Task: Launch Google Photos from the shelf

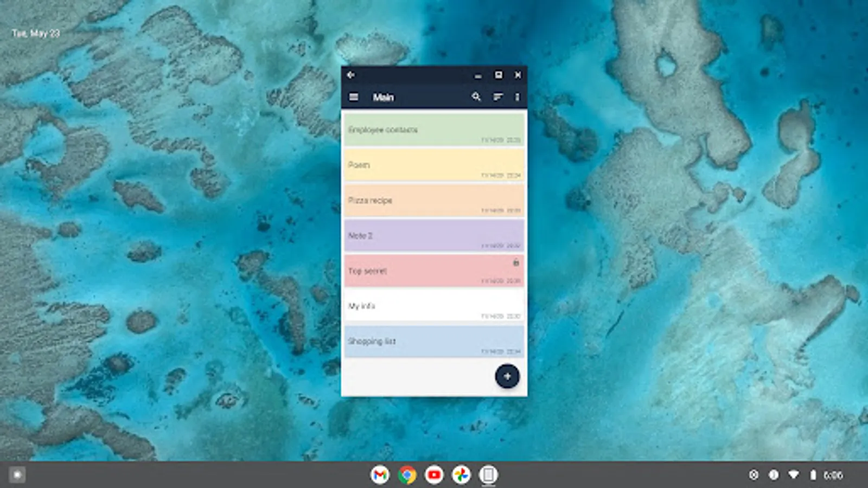Action: point(461,475)
